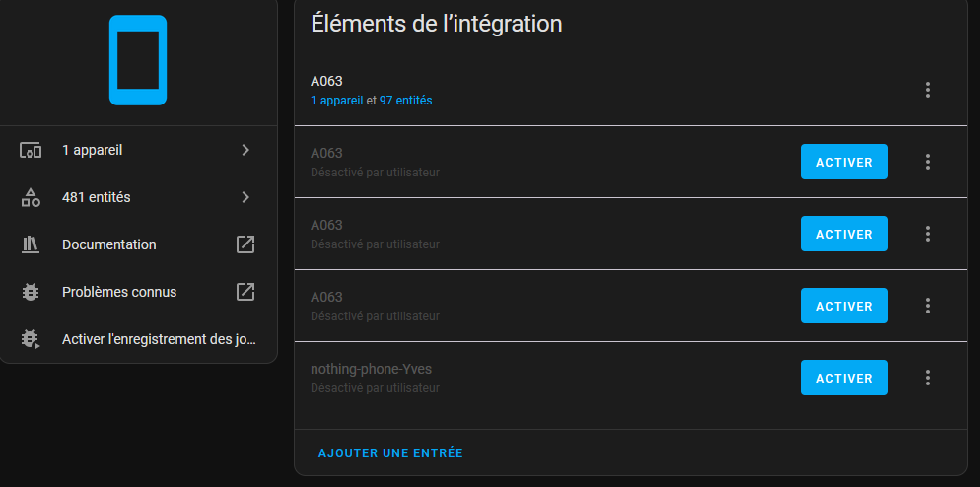Open the three-dot menu for nothing-phone-Yves
Image resolution: width=980 pixels, height=487 pixels.
click(x=928, y=378)
